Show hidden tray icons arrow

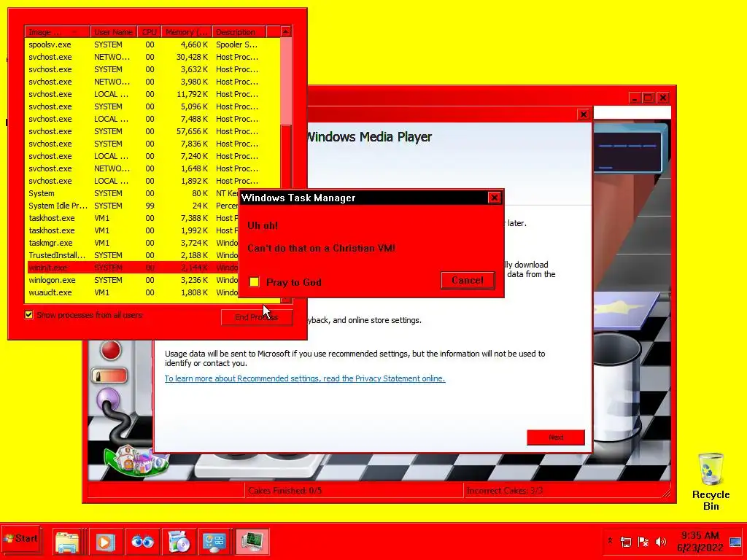click(610, 541)
